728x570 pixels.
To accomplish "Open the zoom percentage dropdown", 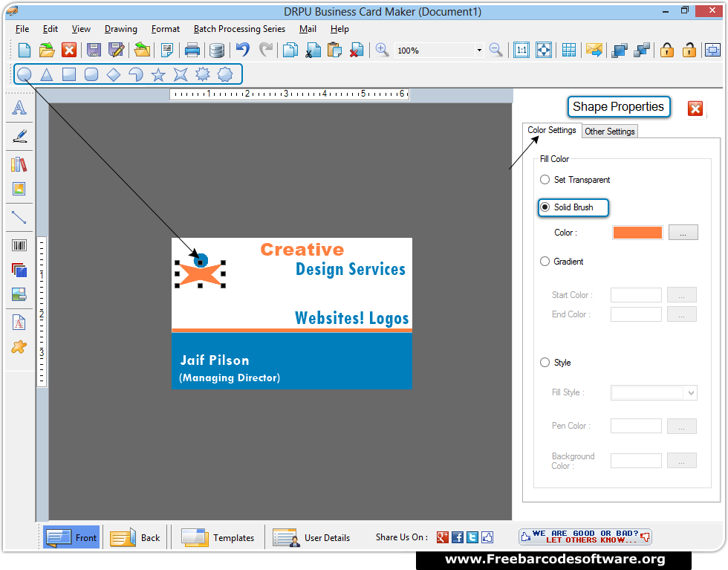I will (x=479, y=51).
